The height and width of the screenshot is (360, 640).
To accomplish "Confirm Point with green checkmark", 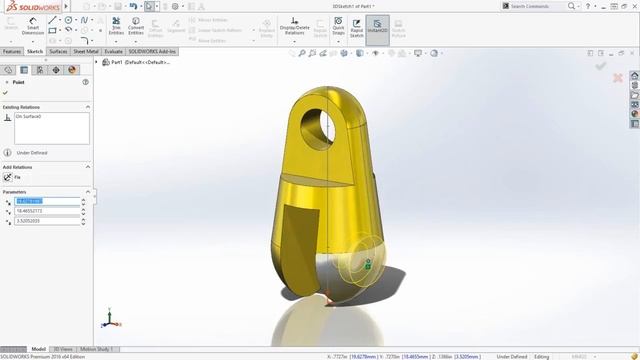I will (5, 93).
